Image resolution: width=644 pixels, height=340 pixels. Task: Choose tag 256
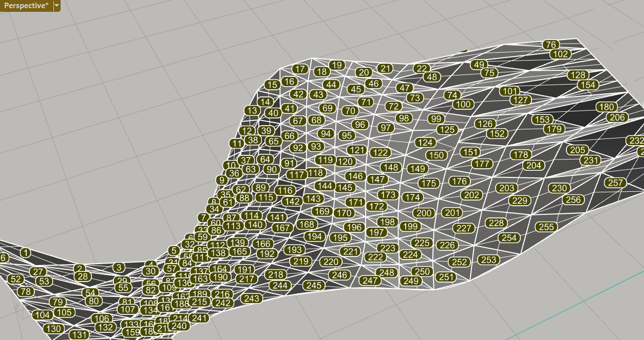pyautogui.click(x=573, y=199)
